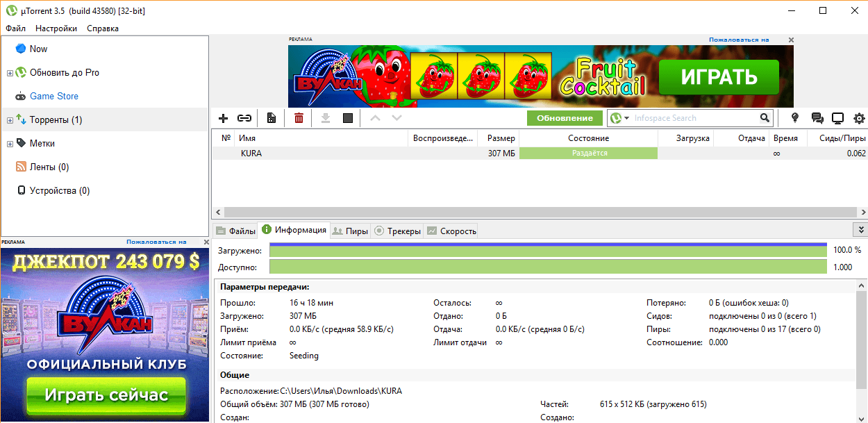868x423 pixels.
Task: Expand the Торренты (1) tree node
Action: tap(10, 120)
